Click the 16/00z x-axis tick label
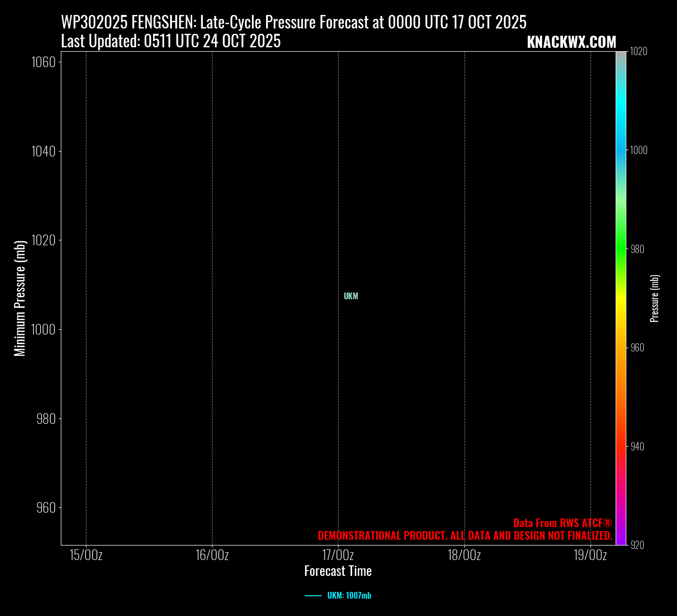This screenshot has width=677, height=616. coord(212,555)
